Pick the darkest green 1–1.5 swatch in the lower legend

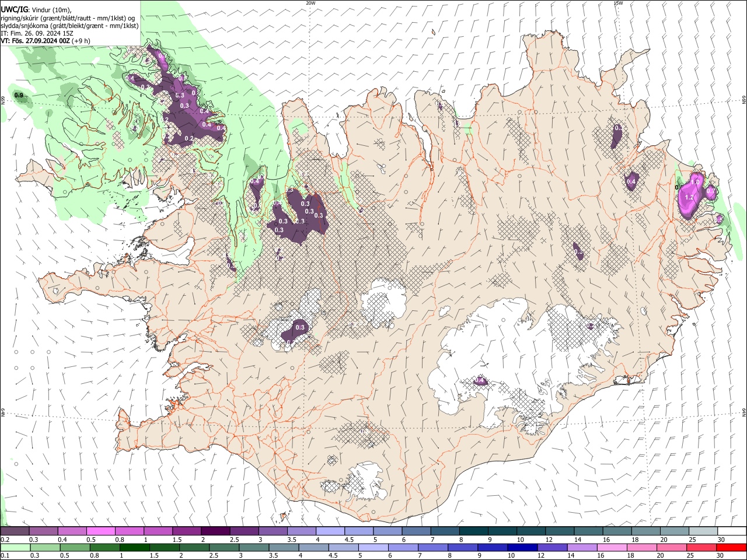[x=134, y=547]
